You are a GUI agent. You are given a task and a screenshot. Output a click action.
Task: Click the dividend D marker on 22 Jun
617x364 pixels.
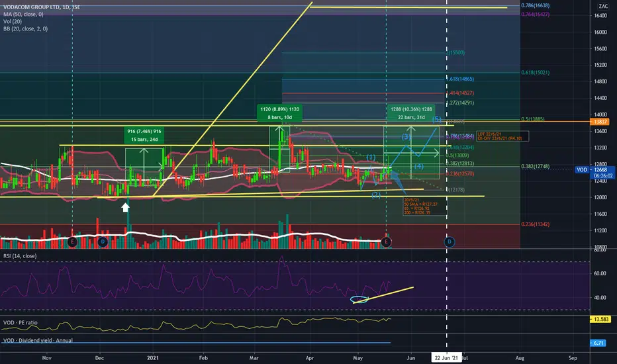pyautogui.click(x=449, y=242)
